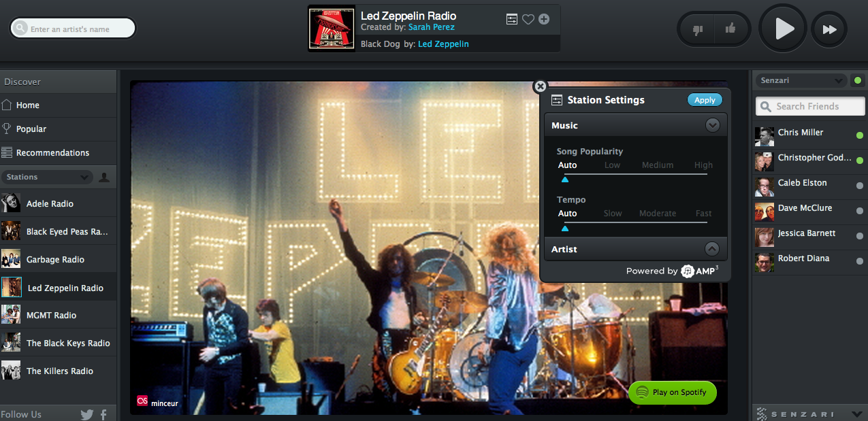Viewport: 868px width, 421px height.
Task: Click the magnifier icon in artist search
Action: click(x=21, y=29)
